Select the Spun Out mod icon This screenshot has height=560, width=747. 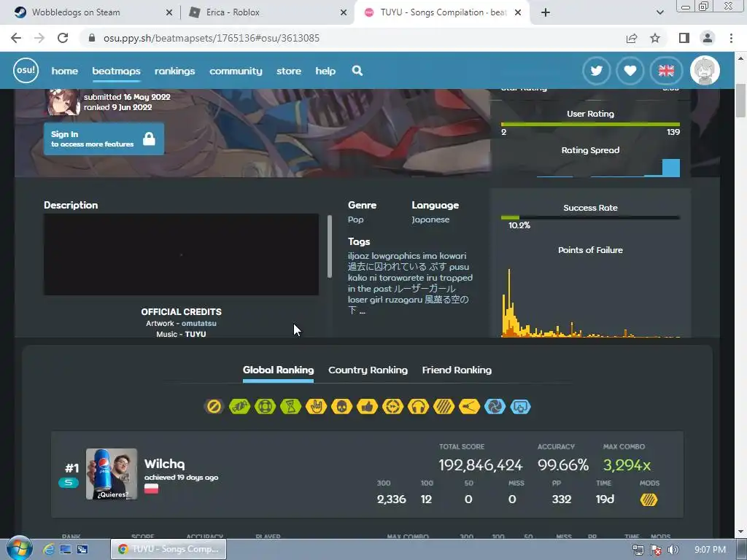495,407
